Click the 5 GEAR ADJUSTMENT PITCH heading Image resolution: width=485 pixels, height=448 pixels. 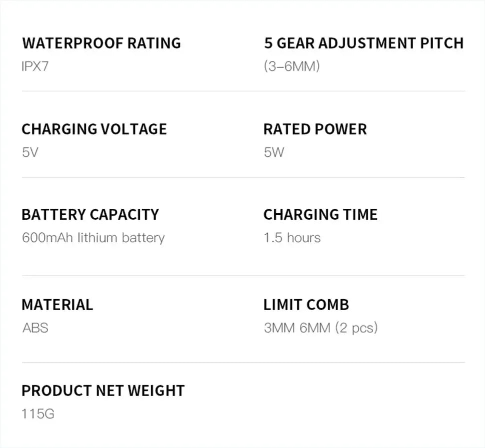coord(363,43)
